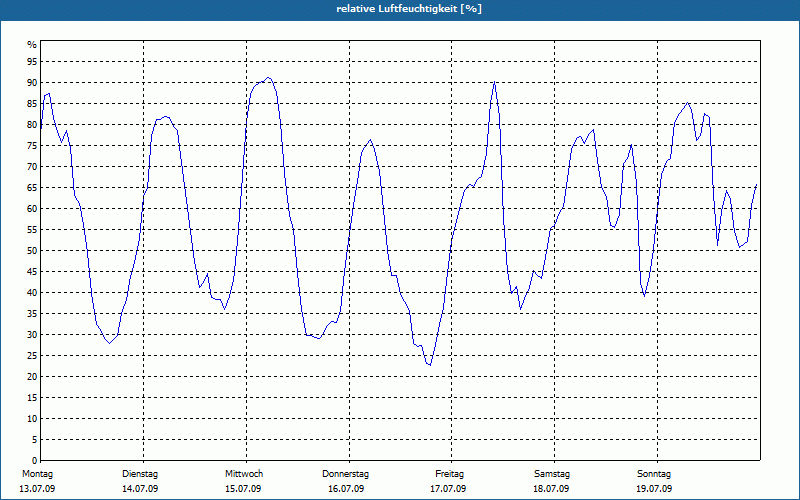Click the y-axis value '50'
800x500 pixels.
pyautogui.click(x=32, y=251)
